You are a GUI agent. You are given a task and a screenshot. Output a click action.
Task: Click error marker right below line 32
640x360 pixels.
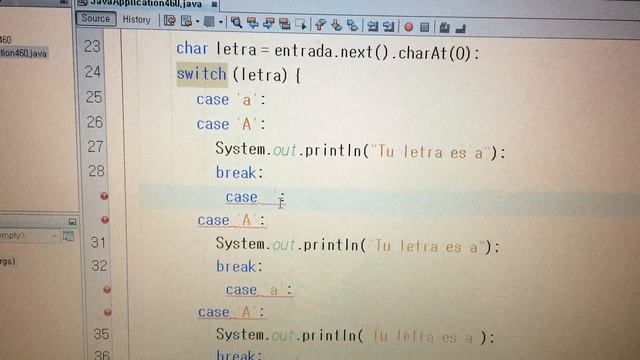tap(107, 290)
